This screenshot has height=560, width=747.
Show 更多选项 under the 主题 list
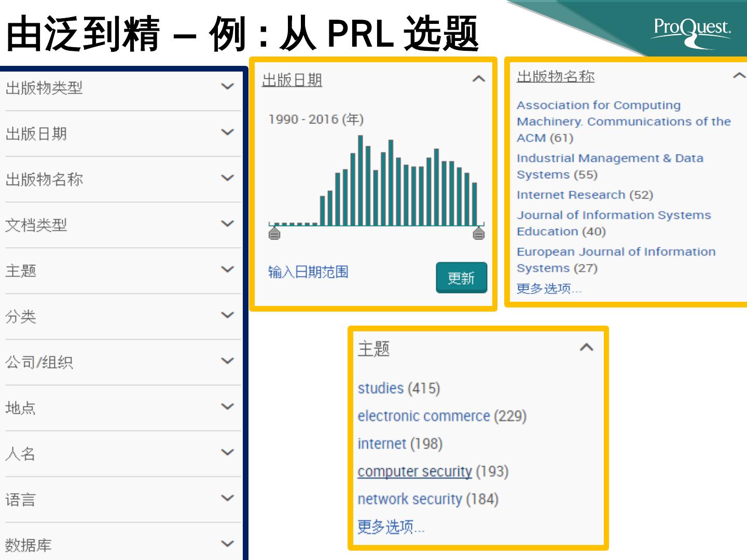click(x=391, y=527)
